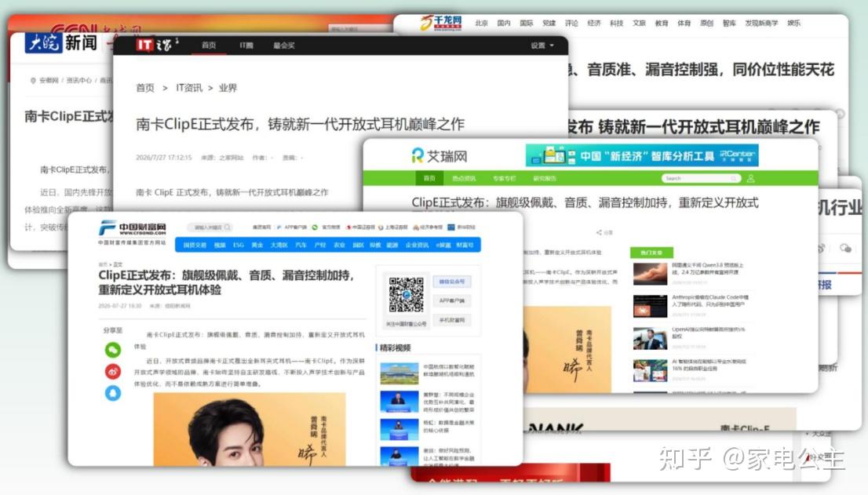868x495 pixels.
Task: Click the 手机财富网 button beside QR code
Action: [x=452, y=320]
